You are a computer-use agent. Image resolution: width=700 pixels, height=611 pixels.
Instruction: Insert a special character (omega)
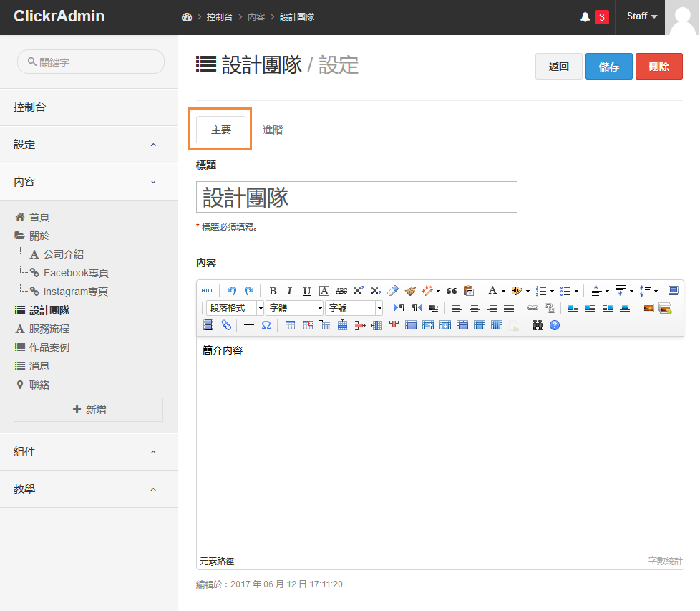pyautogui.click(x=266, y=325)
